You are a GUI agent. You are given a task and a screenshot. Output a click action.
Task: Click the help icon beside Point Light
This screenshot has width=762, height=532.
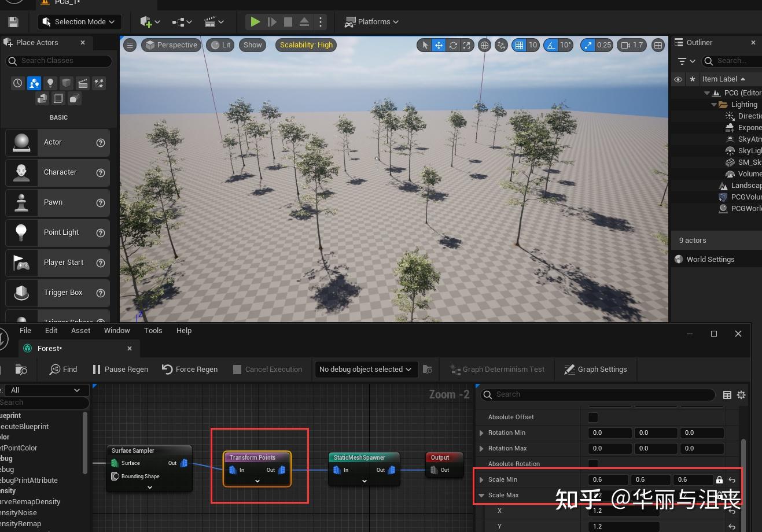(x=101, y=232)
